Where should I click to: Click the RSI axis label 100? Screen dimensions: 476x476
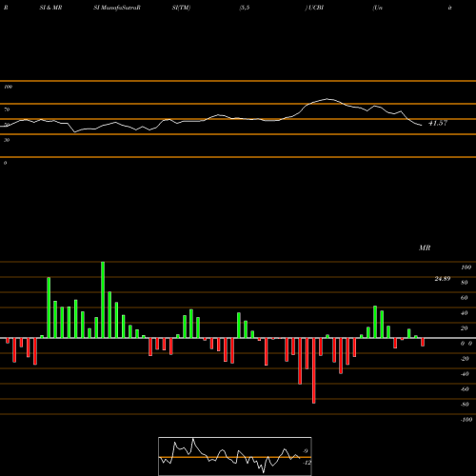click(9, 87)
